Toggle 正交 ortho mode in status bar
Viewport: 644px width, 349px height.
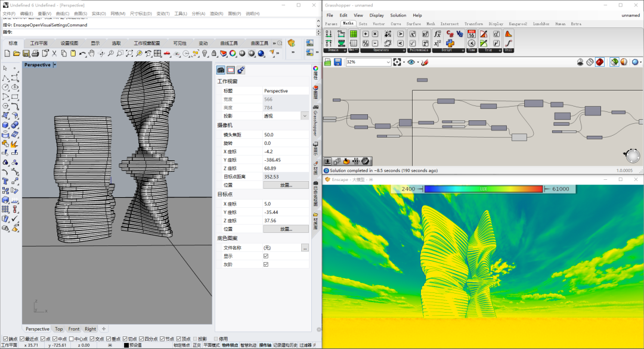click(197, 345)
